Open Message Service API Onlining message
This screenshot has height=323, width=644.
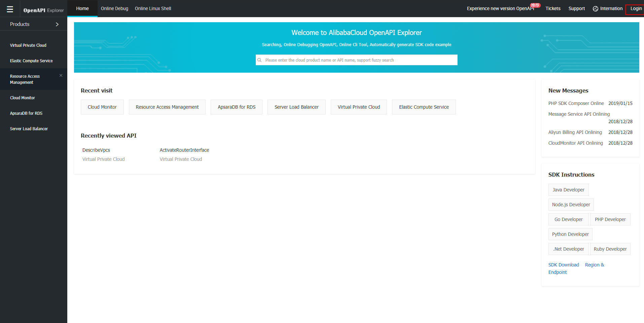[x=579, y=114]
